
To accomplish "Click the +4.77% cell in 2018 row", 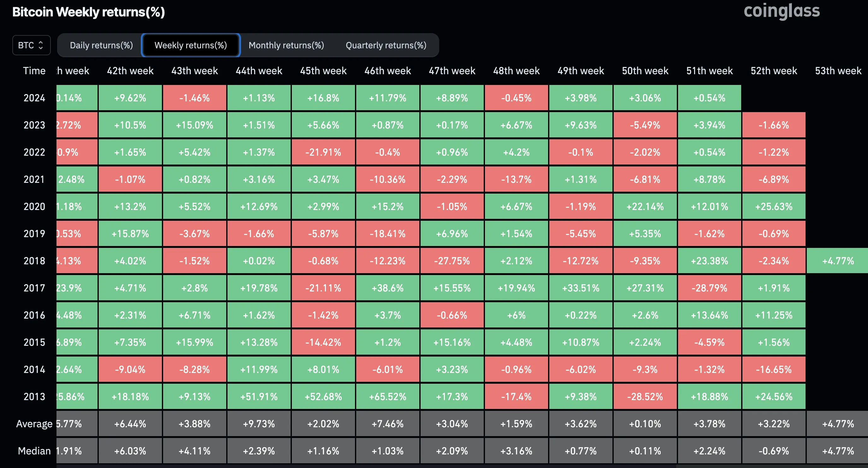I will (x=838, y=261).
